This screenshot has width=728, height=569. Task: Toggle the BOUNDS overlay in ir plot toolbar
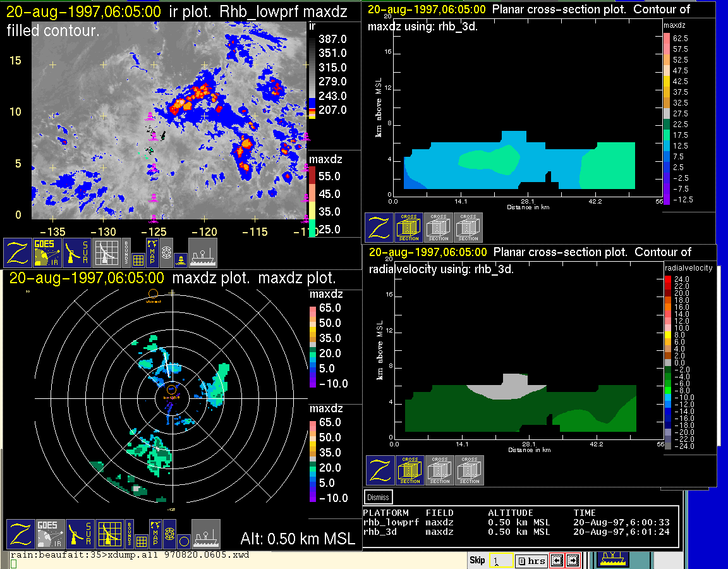pyautogui.click(x=126, y=252)
